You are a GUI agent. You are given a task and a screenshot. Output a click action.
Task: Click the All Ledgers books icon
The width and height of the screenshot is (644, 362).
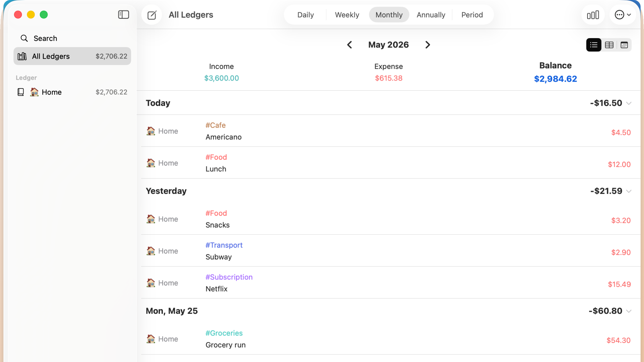click(x=22, y=56)
